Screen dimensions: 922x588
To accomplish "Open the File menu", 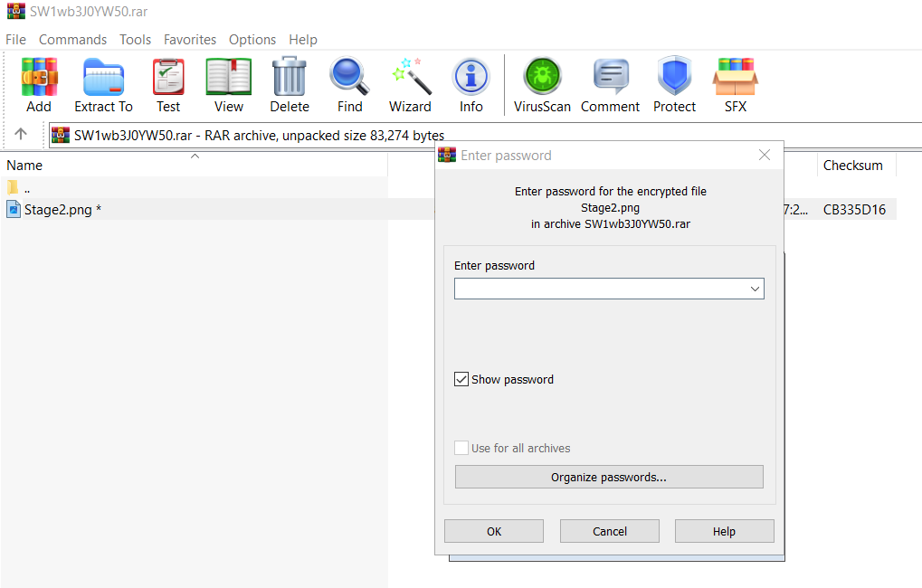I will click(16, 40).
